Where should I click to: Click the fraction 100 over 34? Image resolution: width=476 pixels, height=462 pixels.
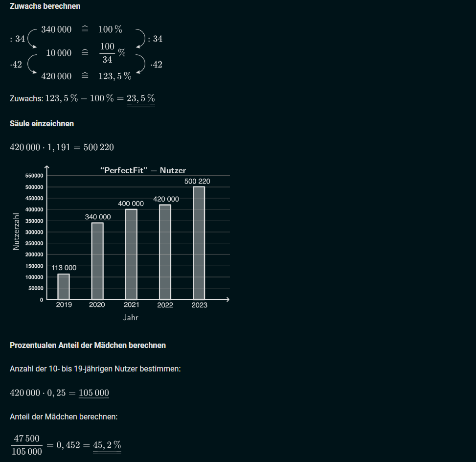click(107, 53)
